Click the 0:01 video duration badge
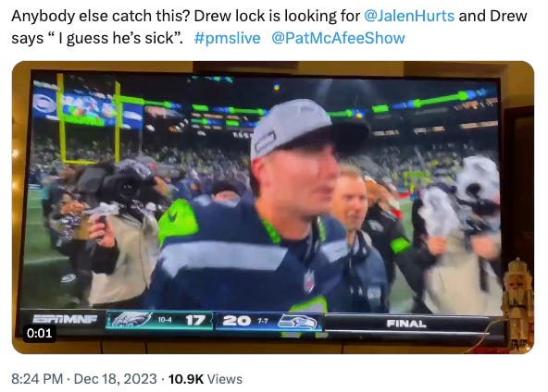548x392 pixels. pos(39,333)
